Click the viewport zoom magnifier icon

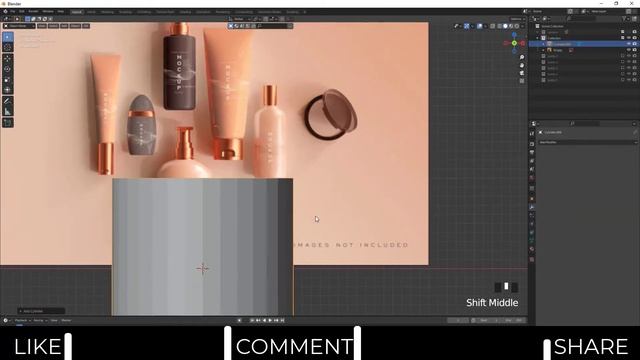(x=522, y=58)
